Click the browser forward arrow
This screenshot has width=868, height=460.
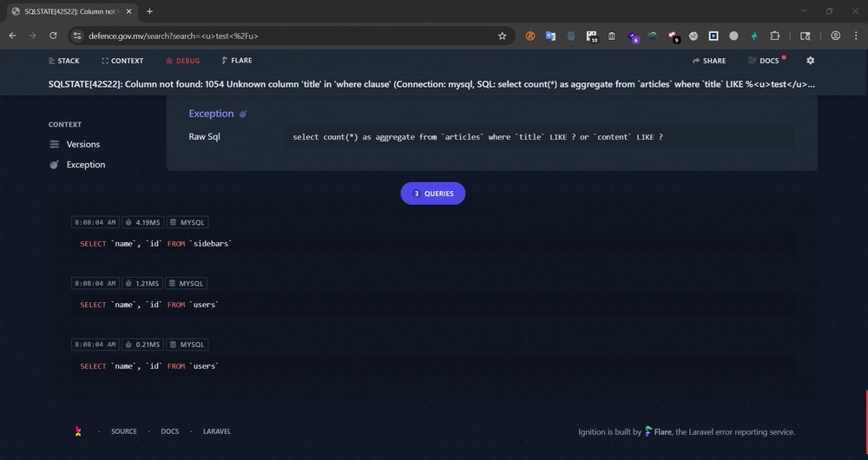point(33,36)
